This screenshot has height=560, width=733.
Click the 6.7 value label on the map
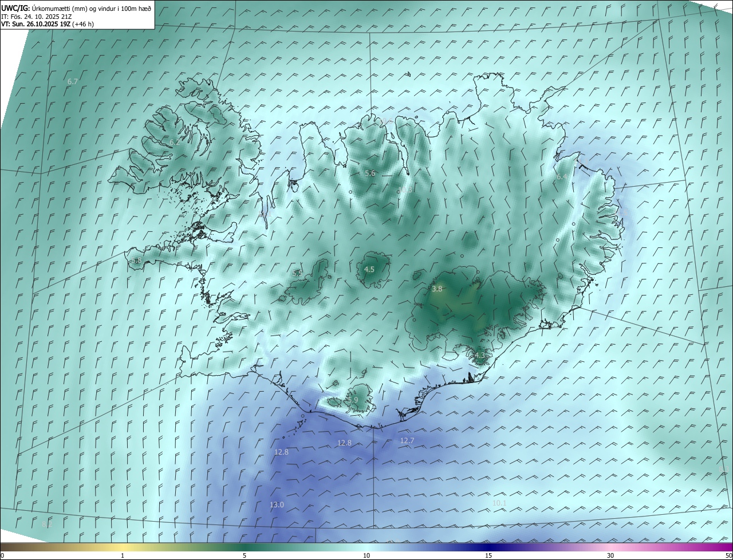pyautogui.click(x=73, y=82)
